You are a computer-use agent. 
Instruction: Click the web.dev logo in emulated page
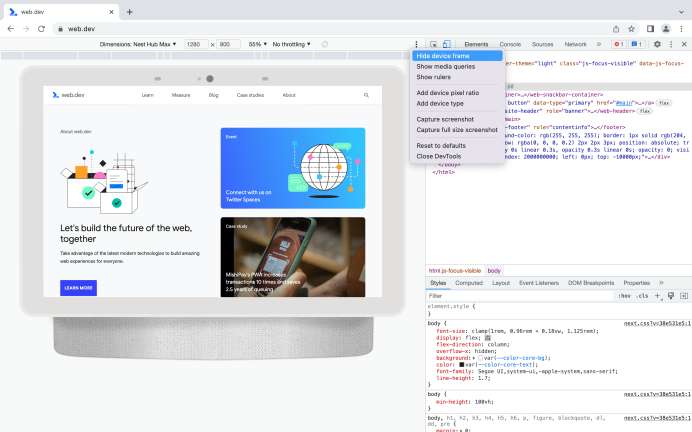68,95
